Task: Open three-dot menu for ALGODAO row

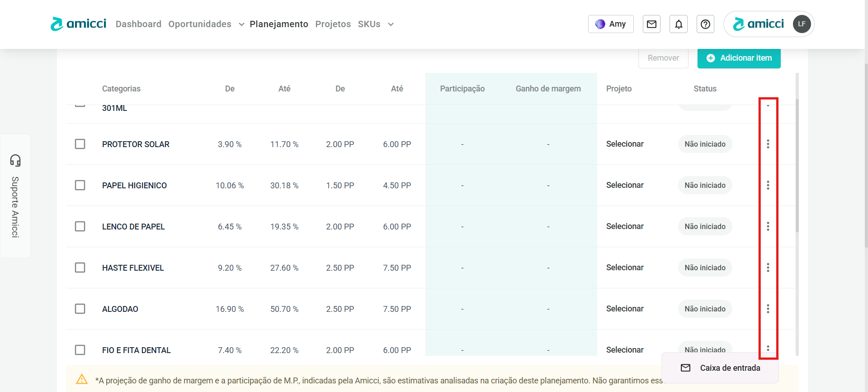Action: click(768, 309)
